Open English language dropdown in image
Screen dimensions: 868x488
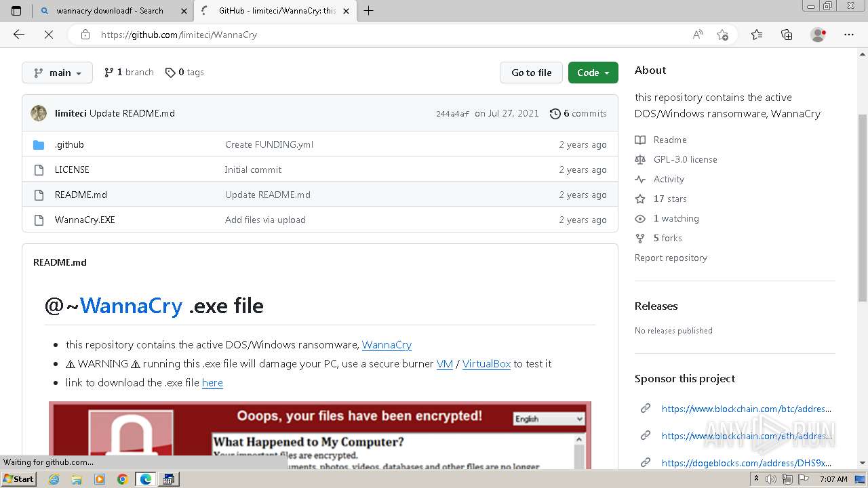[549, 419]
